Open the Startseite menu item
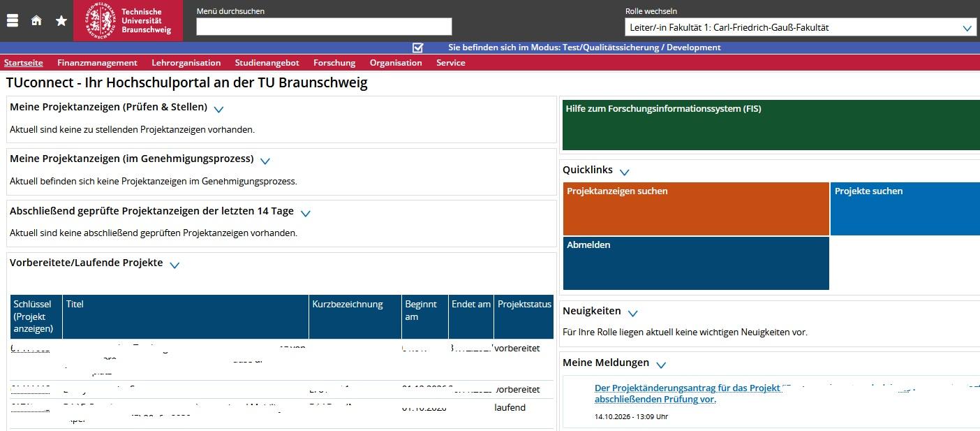 coord(24,63)
